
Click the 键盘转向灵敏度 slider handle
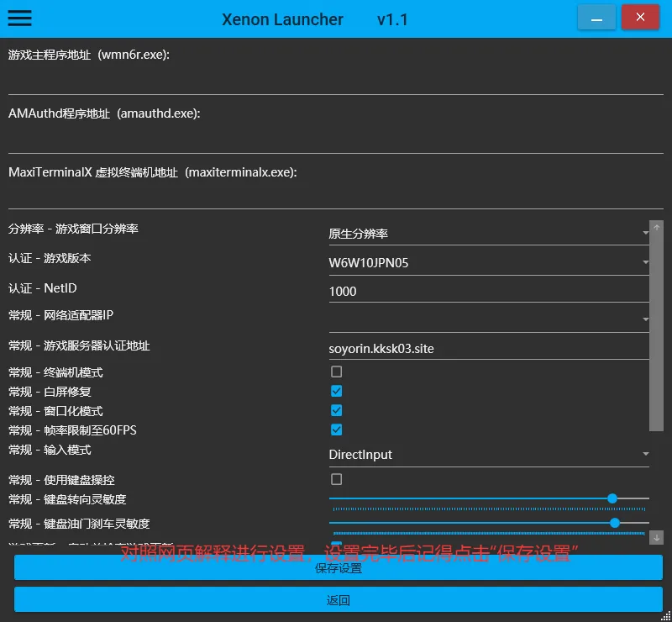612,498
